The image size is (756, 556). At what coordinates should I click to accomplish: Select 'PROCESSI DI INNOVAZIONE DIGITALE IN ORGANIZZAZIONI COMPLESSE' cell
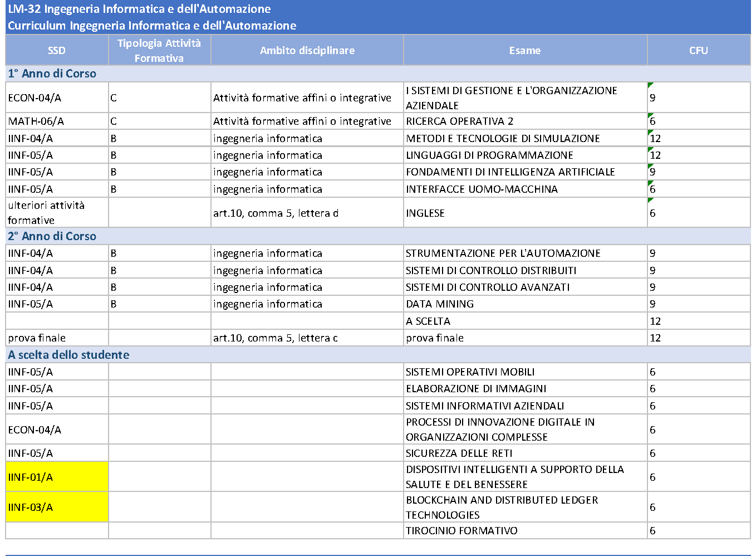525,430
